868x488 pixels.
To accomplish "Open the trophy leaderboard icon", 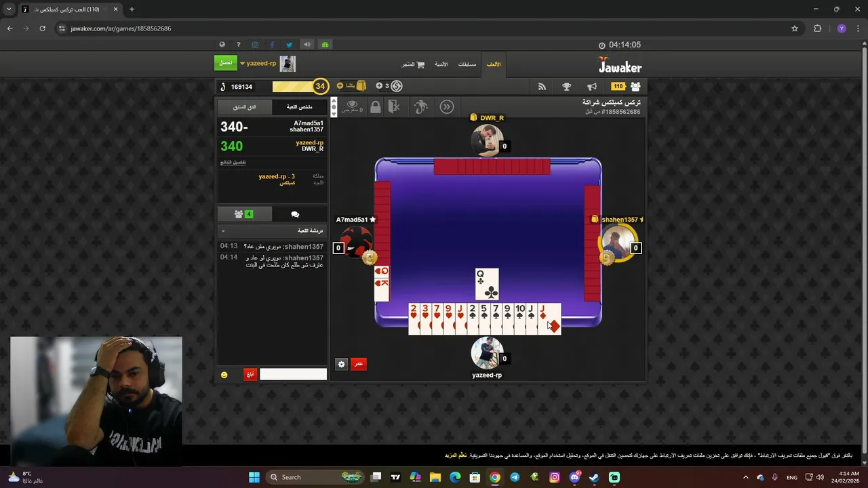I will point(567,87).
